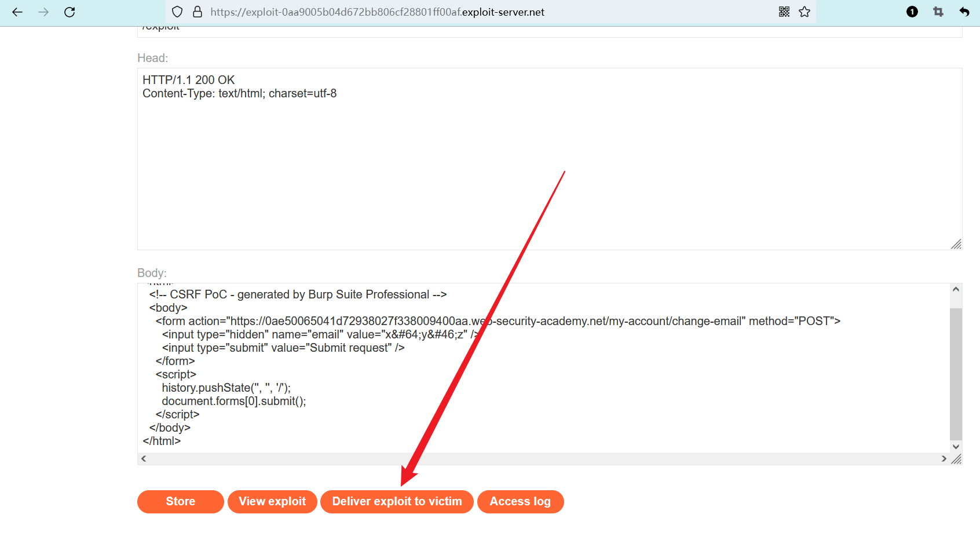Image resolution: width=980 pixels, height=536 pixels.
Task: Click the 'Content-Type: text/html' header line
Action: tap(240, 93)
